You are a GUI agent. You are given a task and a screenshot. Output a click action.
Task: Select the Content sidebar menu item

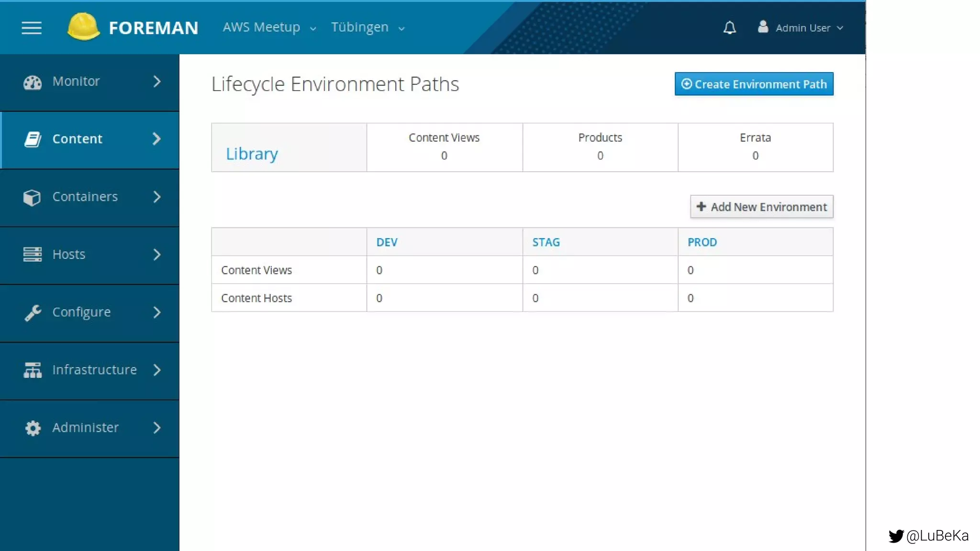click(77, 139)
